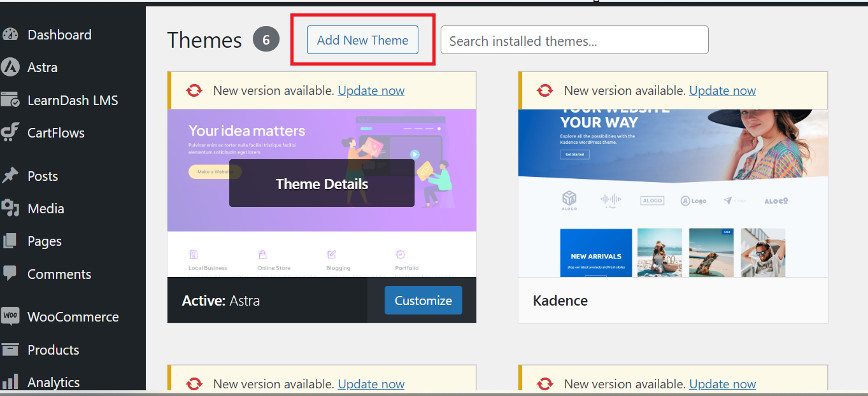Click the update refresh icon on Astra card
This screenshot has height=396, width=868.
pos(194,90)
